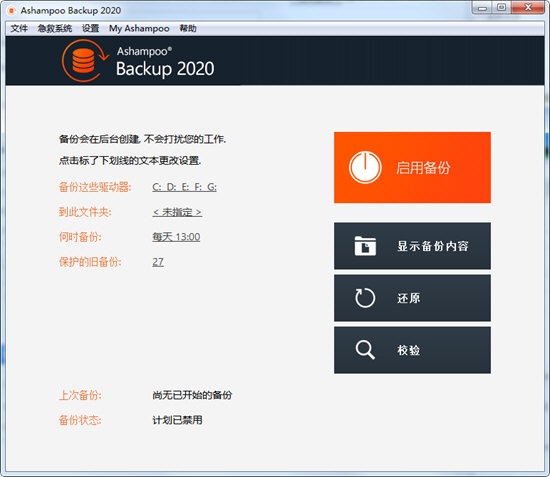Screen dimensions: 550x477
Task: Click the 校验 label text on the verify button
Action: 409,350
